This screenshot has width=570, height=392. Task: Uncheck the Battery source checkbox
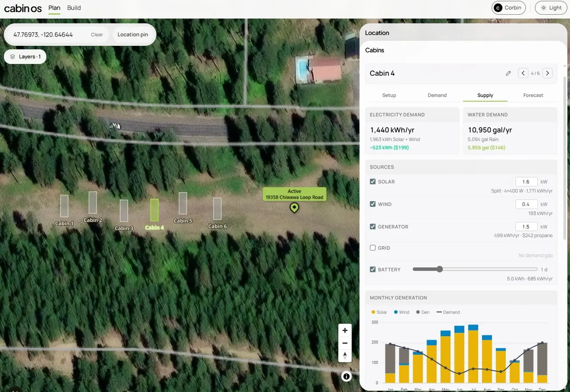tap(373, 270)
